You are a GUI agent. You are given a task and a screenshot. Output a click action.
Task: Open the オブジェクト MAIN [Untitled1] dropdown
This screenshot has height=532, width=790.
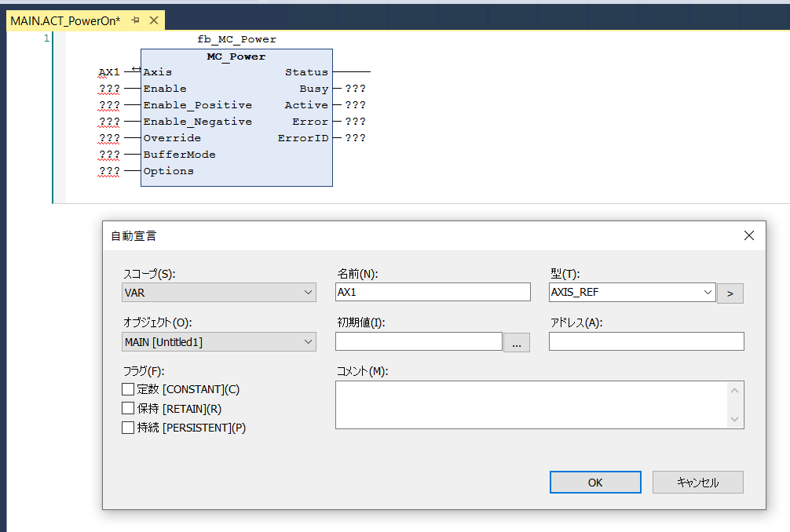pos(218,342)
